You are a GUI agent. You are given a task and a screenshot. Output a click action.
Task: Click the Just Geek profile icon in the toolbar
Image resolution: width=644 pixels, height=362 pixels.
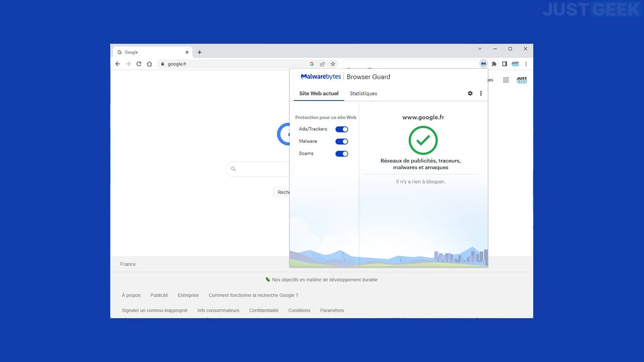pyautogui.click(x=515, y=64)
